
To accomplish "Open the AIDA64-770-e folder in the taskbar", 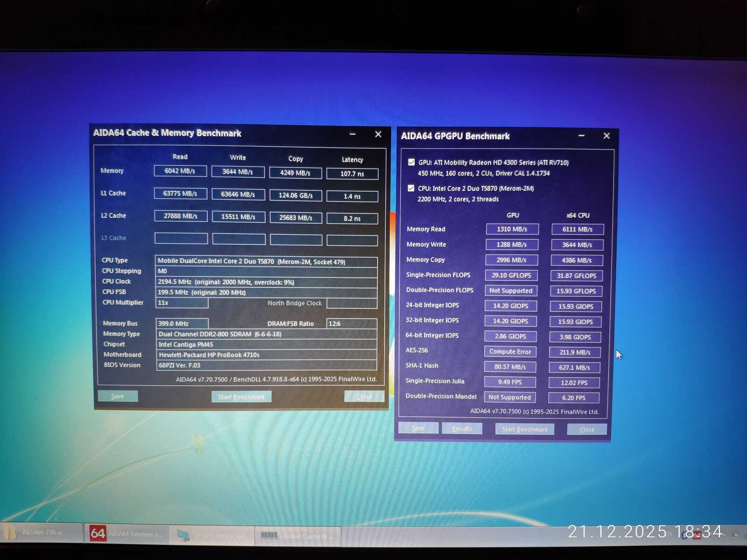I will 42,533.
